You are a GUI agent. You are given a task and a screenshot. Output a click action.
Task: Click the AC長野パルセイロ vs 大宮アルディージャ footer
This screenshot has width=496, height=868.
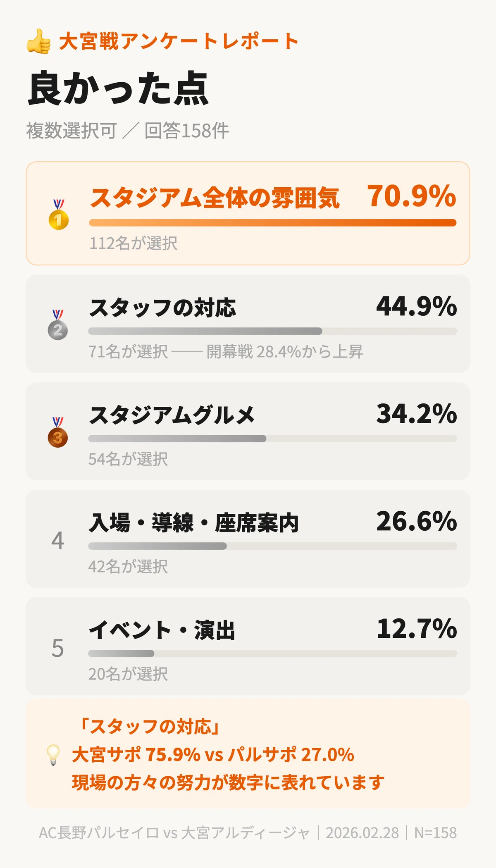click(174, 833)
